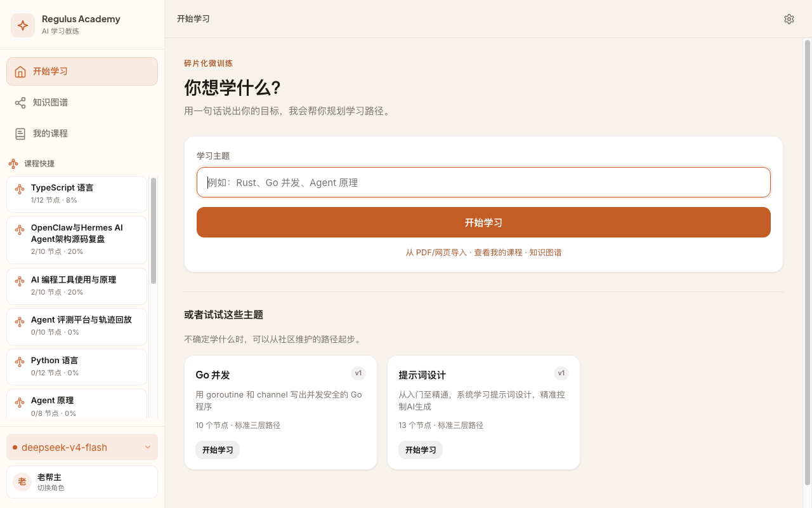Open settings via the gear icon
Viewport: 812px width, 508px height.
click(x=789, y=19)
